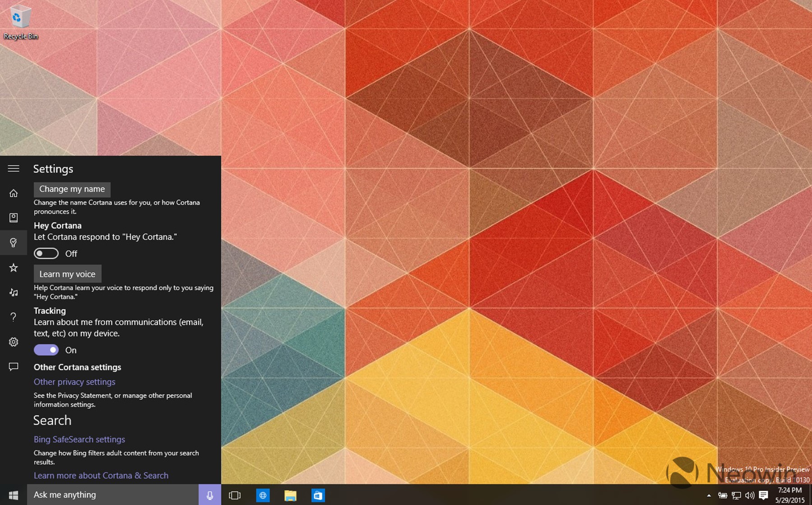This screenshot has height=505, width=812.
Task: Open Cortana Help question mark
Action: click(x=14, y=317)
